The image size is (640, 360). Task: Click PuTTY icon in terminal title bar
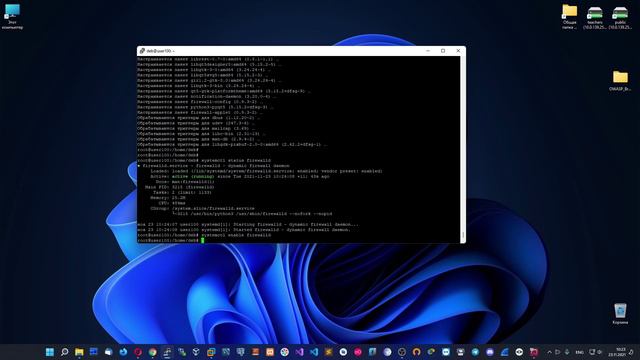point(142,51)
